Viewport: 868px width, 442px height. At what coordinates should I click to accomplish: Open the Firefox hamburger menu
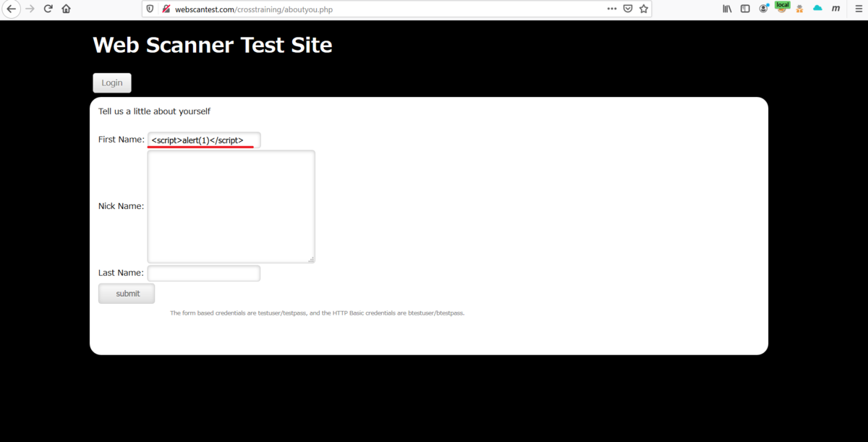(x=859, y=9)
